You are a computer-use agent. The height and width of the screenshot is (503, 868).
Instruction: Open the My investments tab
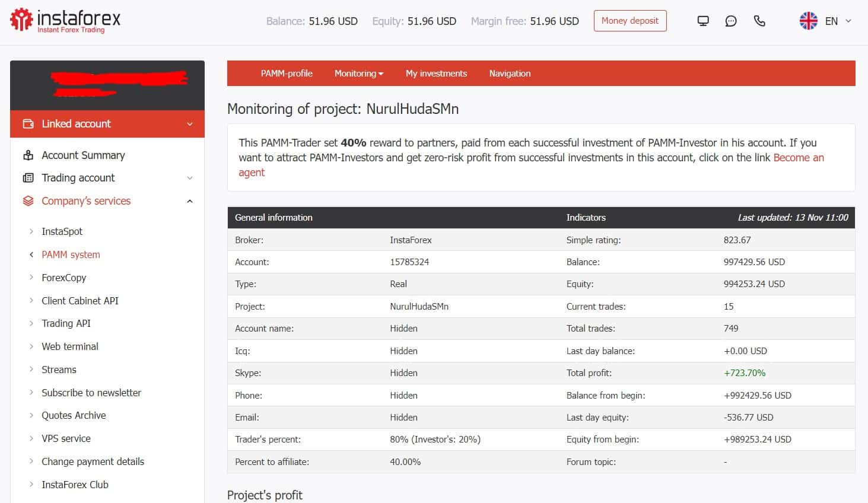click(436, 74)
